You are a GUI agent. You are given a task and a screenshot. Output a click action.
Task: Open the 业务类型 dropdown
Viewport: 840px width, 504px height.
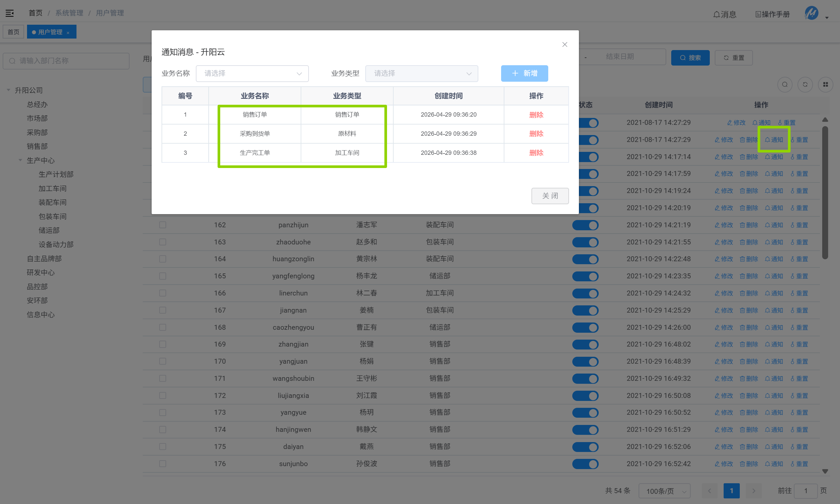click(x=422, y=73)
